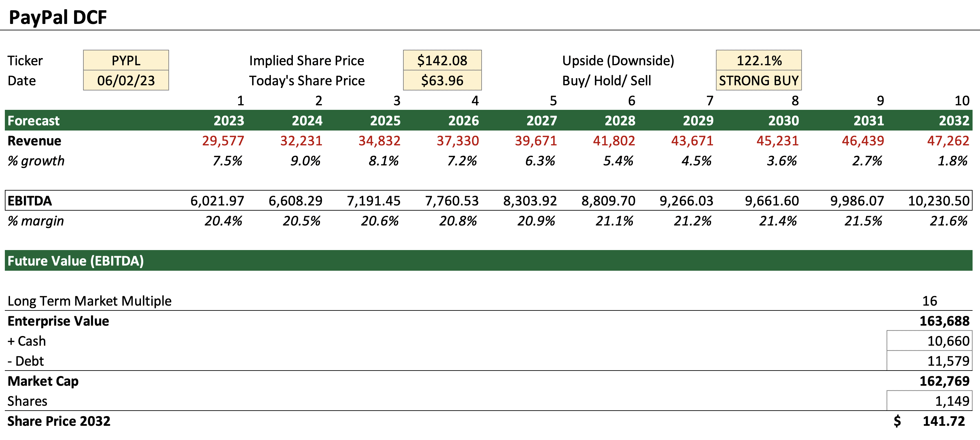Click the 122.1% upside cell
This screenshot has height=440, width=980.
point(759,60)
